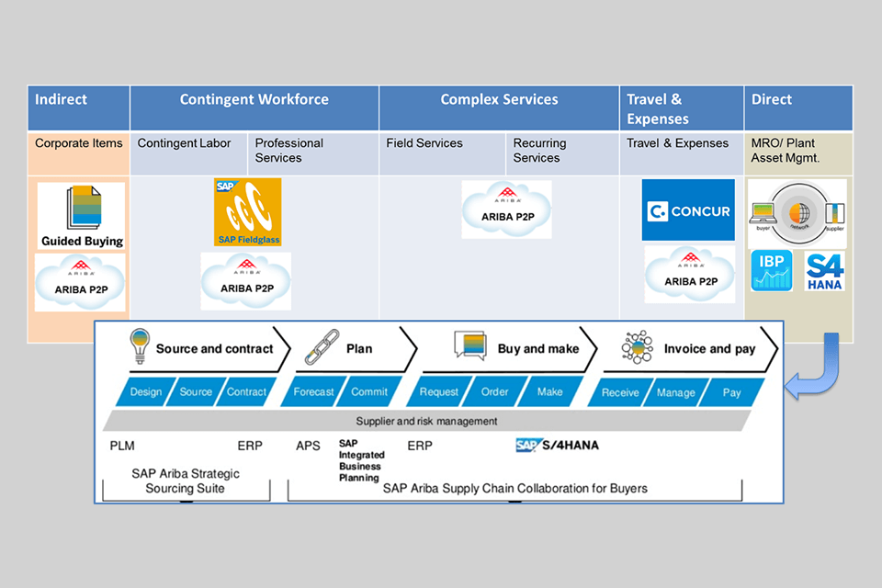Select the SAP Integrated Business Planning text

click(361, 460)
